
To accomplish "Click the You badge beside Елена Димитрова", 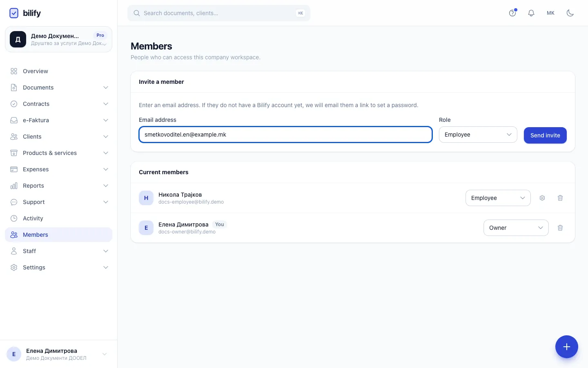I will 220,224.
